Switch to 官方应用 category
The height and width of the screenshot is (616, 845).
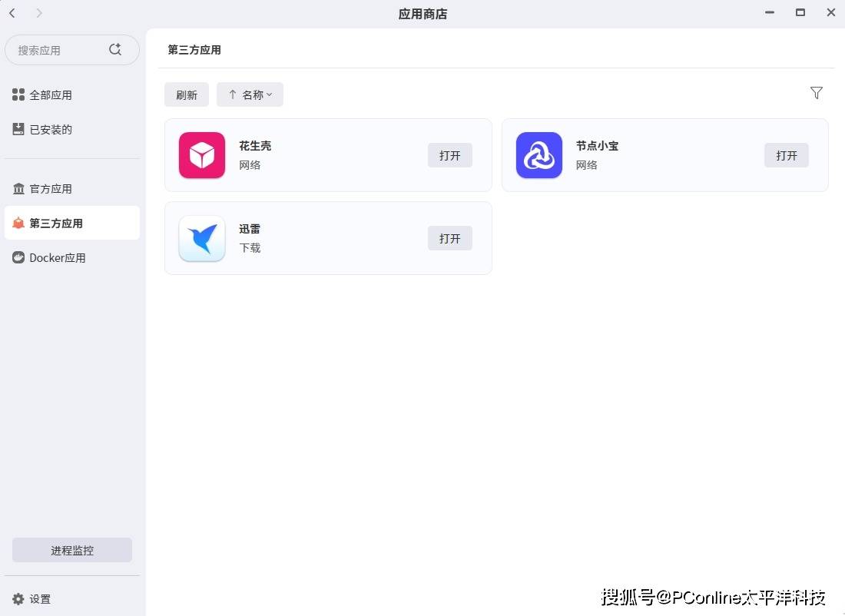51,189
